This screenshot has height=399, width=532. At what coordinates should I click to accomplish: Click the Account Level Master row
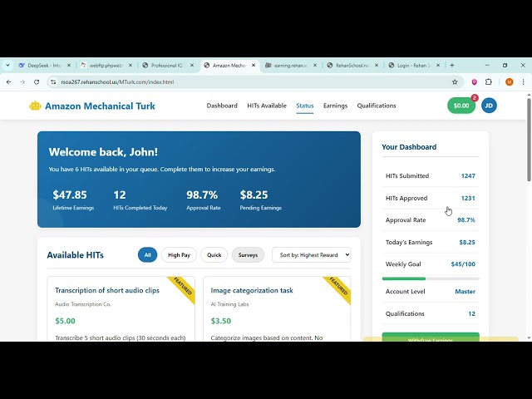click(431, 292)
